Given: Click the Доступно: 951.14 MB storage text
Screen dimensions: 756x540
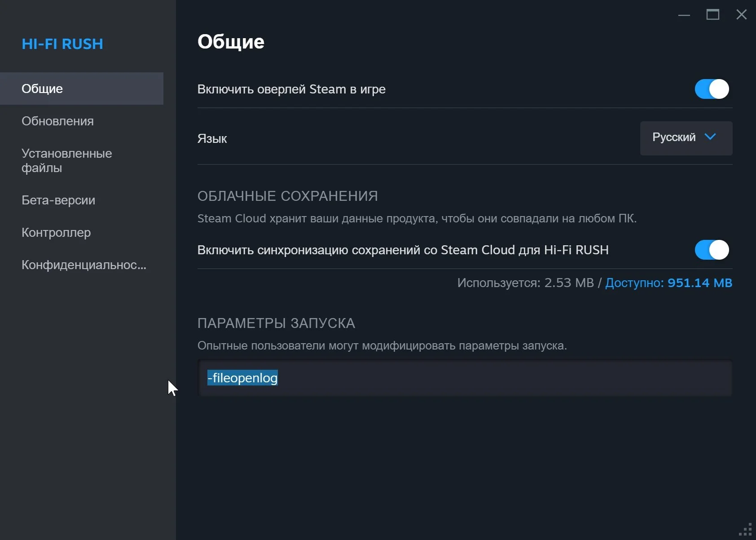Looking at the screenshot, I should click(668, 283).
